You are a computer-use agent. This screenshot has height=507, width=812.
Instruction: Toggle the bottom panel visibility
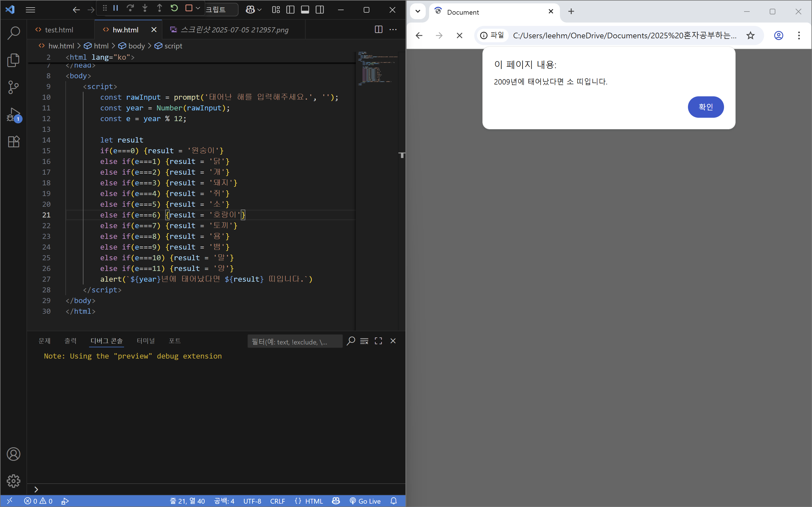(305, 10)
